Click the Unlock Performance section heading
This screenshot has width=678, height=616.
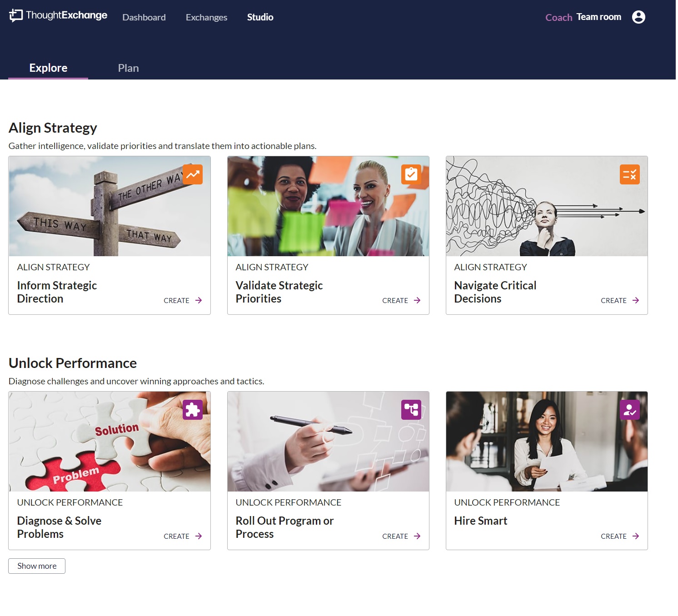point(73,363)
